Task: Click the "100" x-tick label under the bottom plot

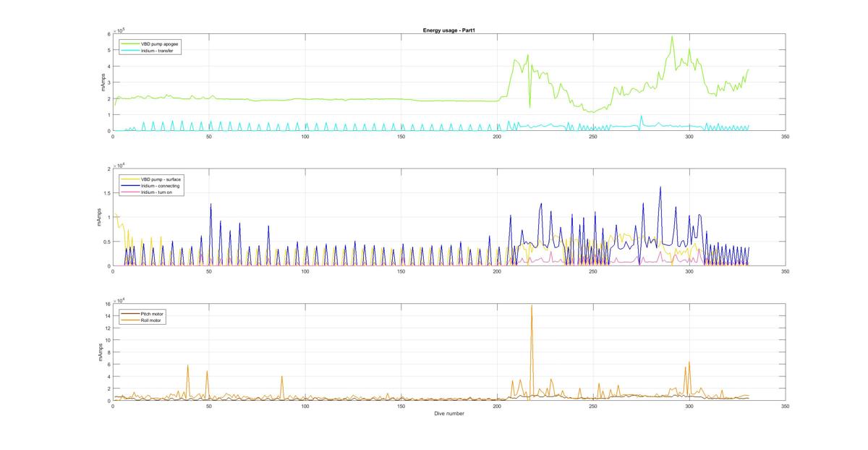Action: tap(305, 407)
